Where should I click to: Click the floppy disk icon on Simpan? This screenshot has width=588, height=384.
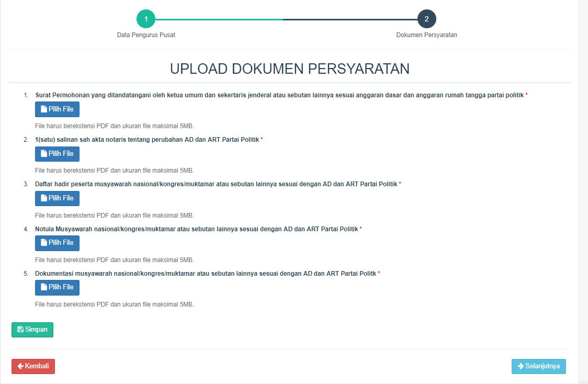[20, 330]
